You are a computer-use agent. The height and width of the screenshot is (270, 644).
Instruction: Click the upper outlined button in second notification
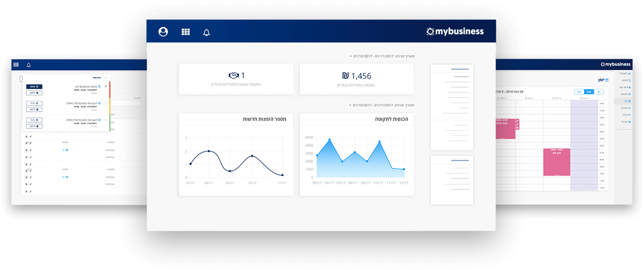pyautogui.click(x=34, y=103)
